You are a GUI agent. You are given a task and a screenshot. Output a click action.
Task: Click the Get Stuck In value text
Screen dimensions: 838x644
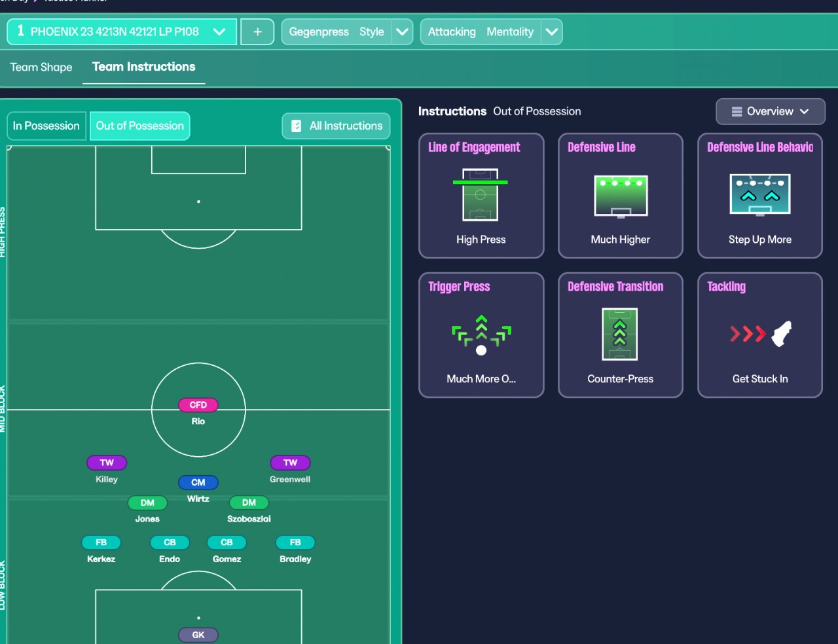click(x=760, y=379)
